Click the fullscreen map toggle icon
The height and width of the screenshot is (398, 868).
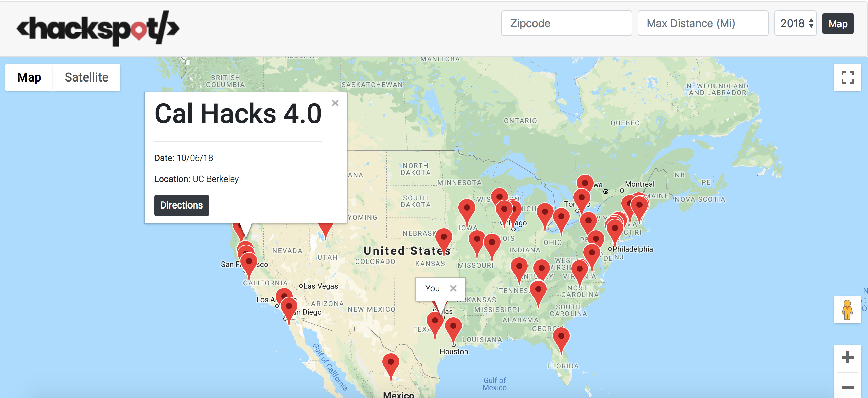point(847,77)
